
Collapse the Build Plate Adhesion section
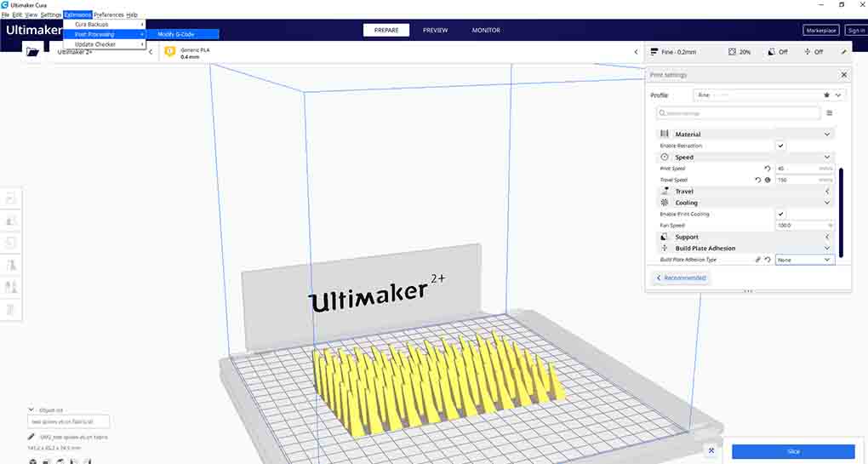(x=827, y=249)
